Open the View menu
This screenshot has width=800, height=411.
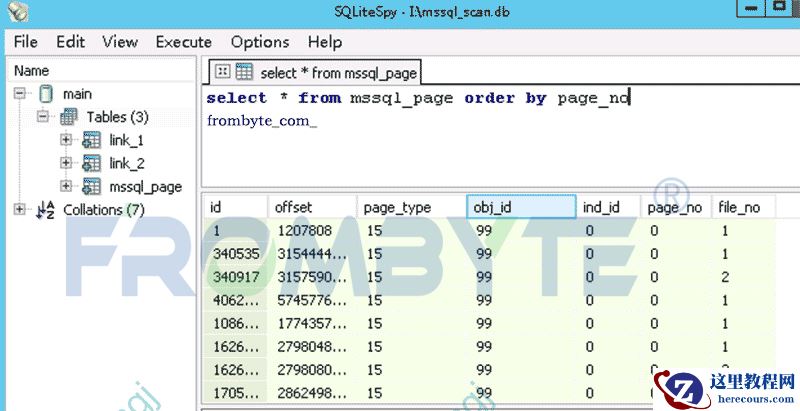(x=120, y=42)
